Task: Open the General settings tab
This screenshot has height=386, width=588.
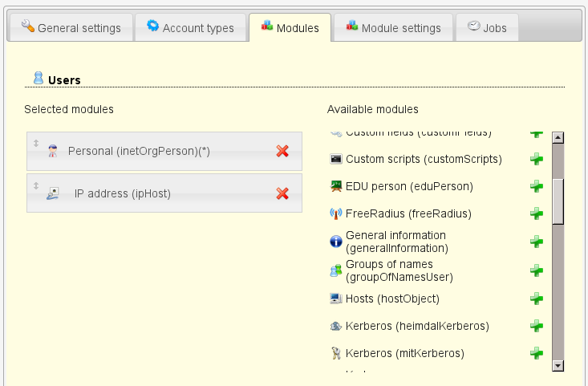Action: (69, 28)
